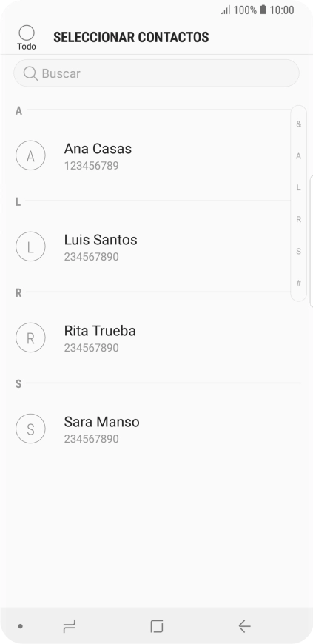Screen dimensions: 313x644
Task: Click the search magnifier icon
Action: 30,73
